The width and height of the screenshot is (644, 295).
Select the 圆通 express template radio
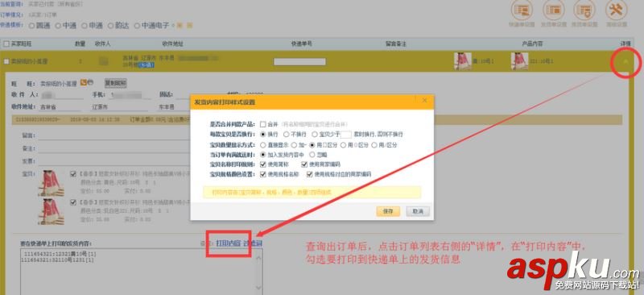tap(31, 26)
